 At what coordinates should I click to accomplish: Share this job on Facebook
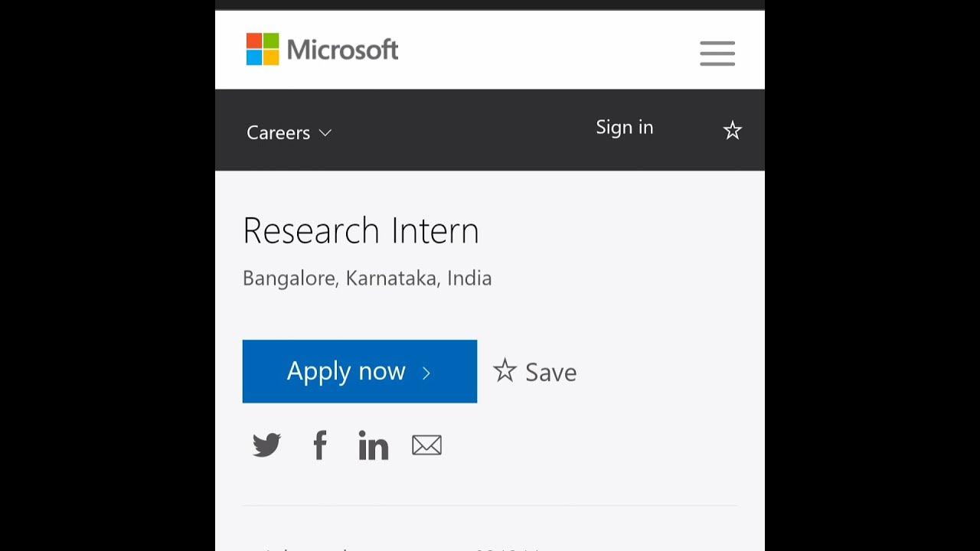320,445
